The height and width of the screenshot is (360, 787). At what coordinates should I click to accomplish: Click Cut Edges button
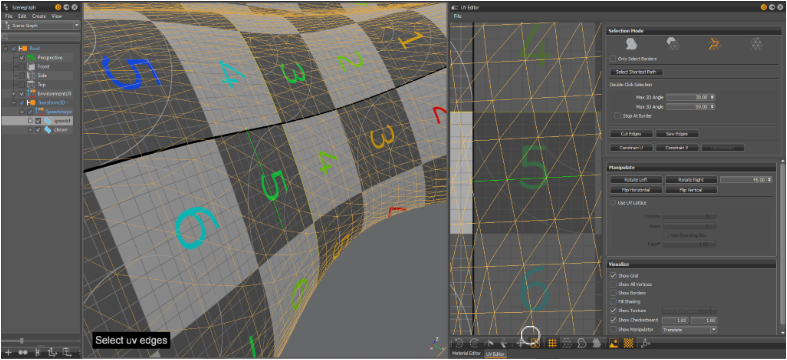point(631,134)
